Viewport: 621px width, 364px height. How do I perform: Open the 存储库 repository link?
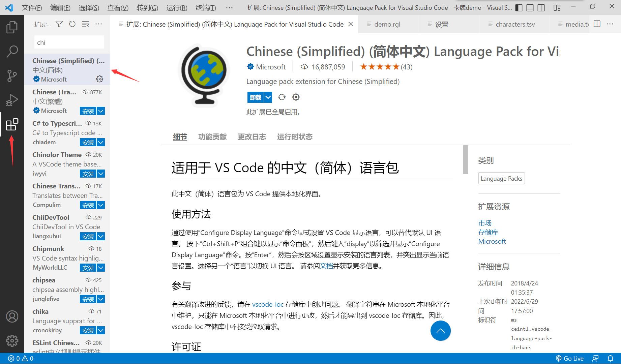click(x=488, y=232)
